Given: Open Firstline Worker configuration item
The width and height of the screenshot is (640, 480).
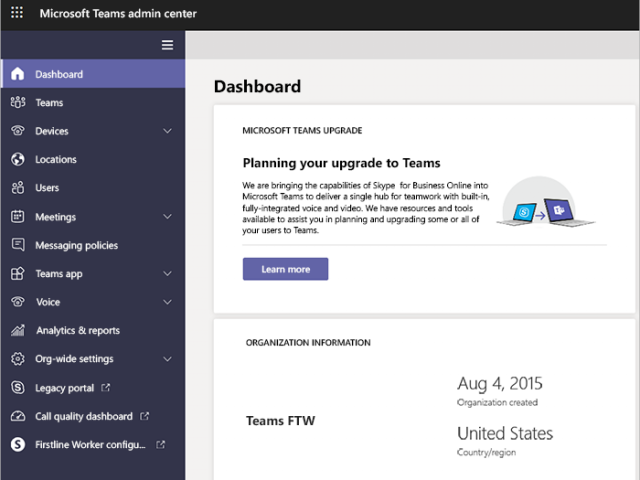Looking at the screenshot, I should (90, 445).
